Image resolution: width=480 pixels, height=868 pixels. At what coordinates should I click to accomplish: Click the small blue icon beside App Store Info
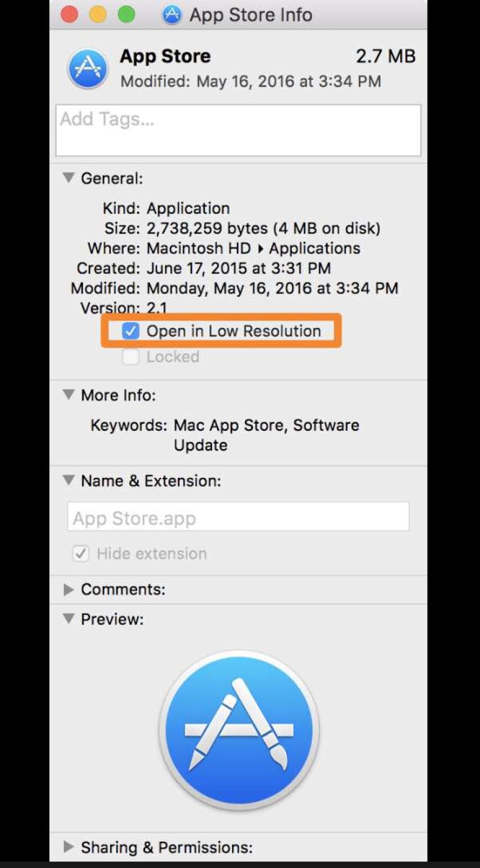pyautogui.click(x=171, y=15)
